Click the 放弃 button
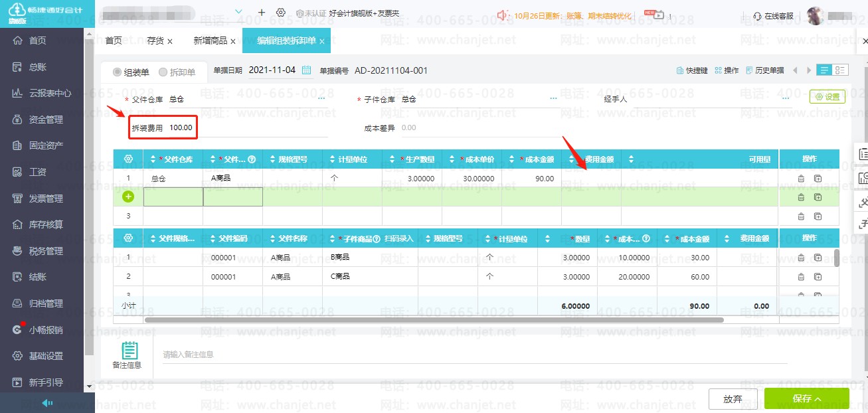The width and height of the screenshot is (868, 413). (733, 399)
